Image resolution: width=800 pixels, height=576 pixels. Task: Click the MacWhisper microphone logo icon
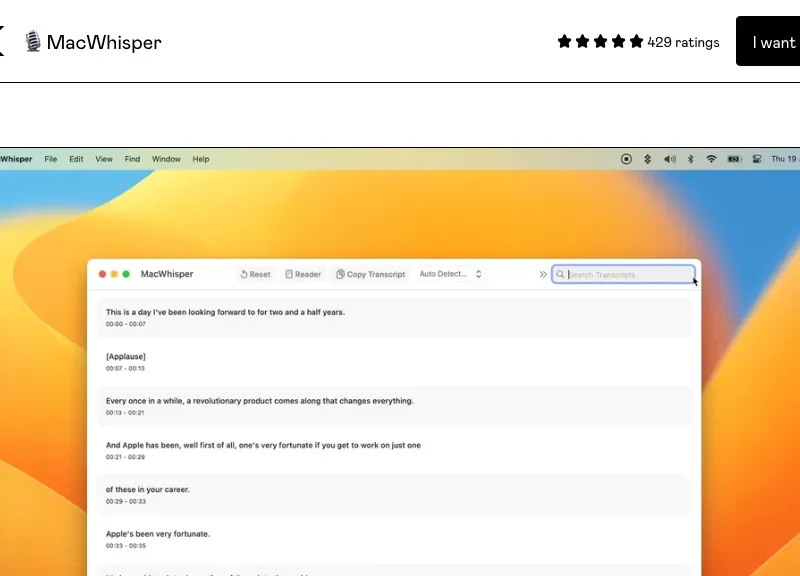pyautogui.click(x=33, y=42)
